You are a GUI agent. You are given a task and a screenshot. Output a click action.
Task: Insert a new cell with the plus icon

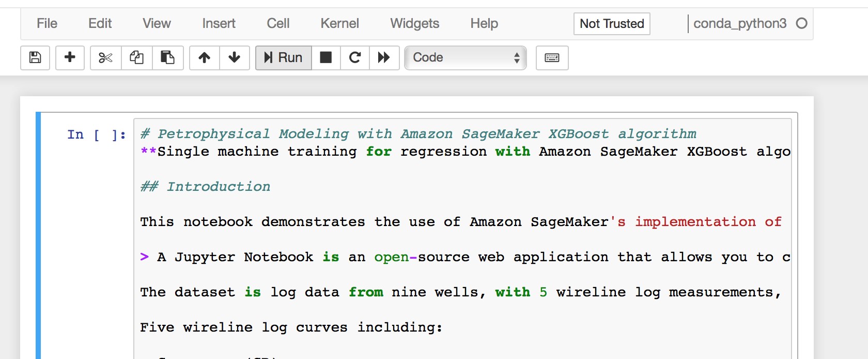[70, 58]
